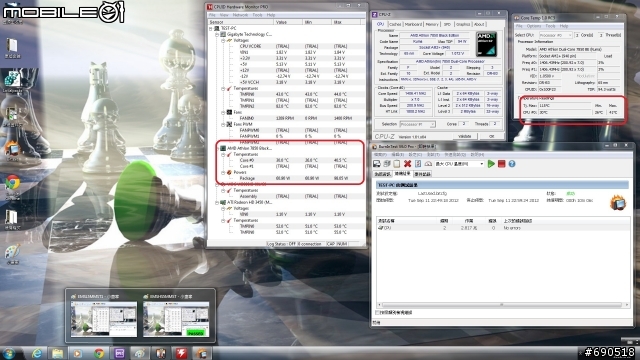The image size is (640, 360).
Task: Open the Paint palette shortcut on the desktop
Action: click(12, 252)
